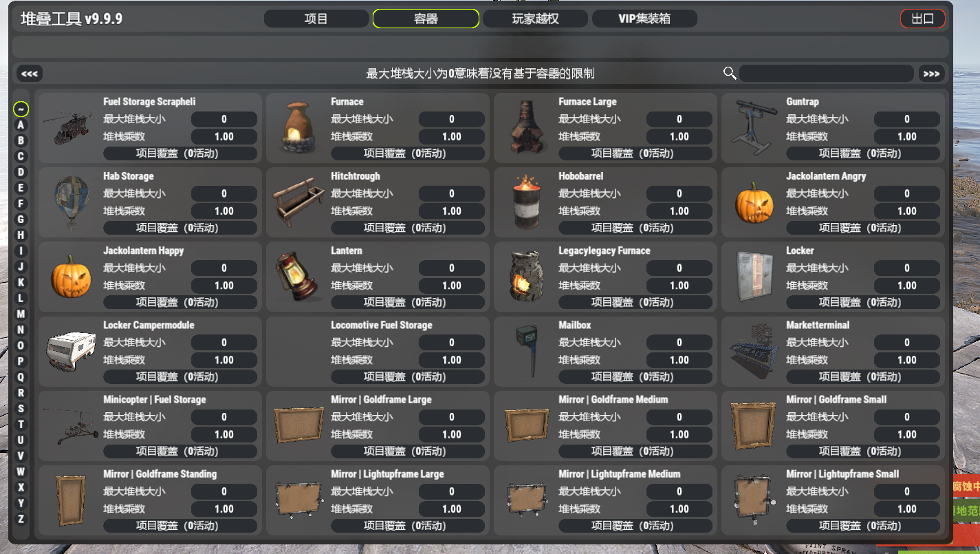
Task: Filter containers by letter M
Action: click(x=21, y=314)
